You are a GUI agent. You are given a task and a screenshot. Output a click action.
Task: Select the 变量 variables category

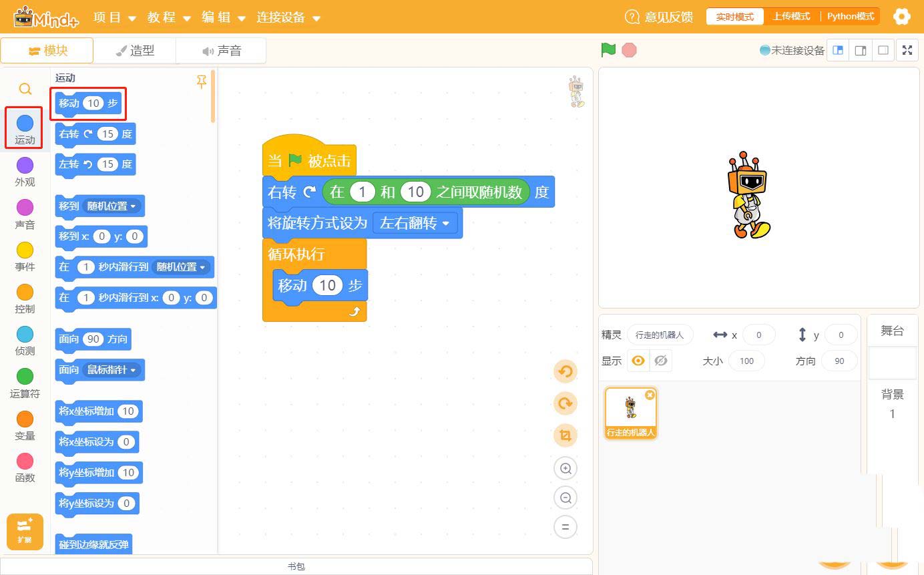25,425
